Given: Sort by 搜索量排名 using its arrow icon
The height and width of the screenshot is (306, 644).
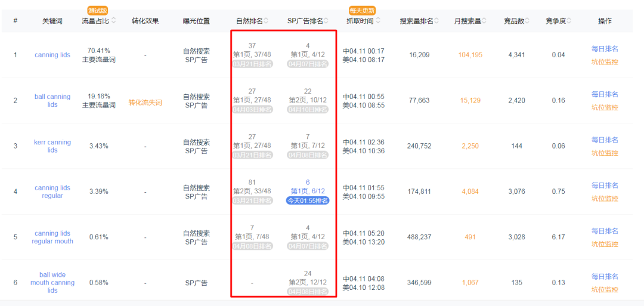Looking at the screenshot, I should [436, 21].
